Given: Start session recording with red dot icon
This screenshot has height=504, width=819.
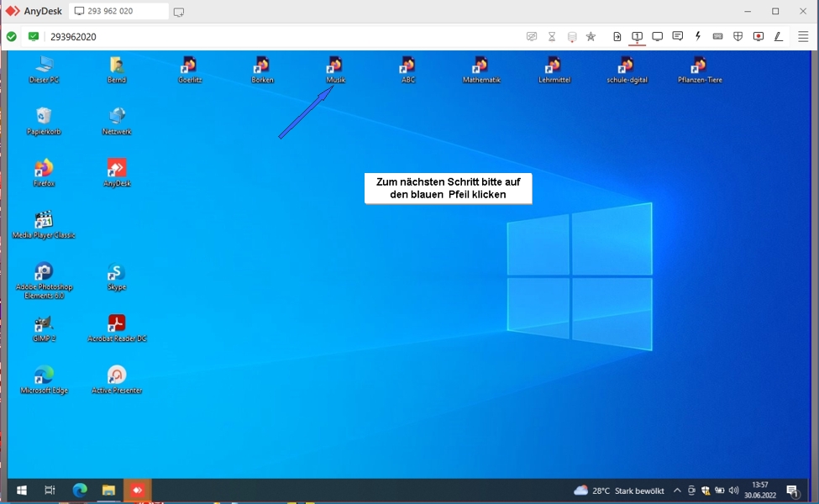Looking at the screenshot, I should tap(759, 37).
